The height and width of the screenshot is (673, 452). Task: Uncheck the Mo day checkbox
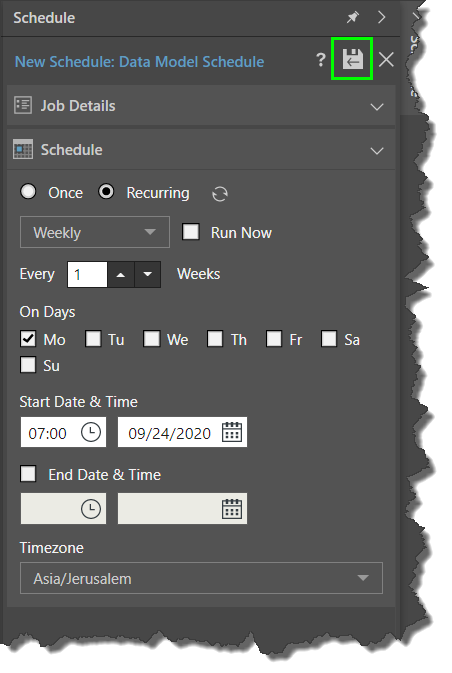tap(28, 339)
